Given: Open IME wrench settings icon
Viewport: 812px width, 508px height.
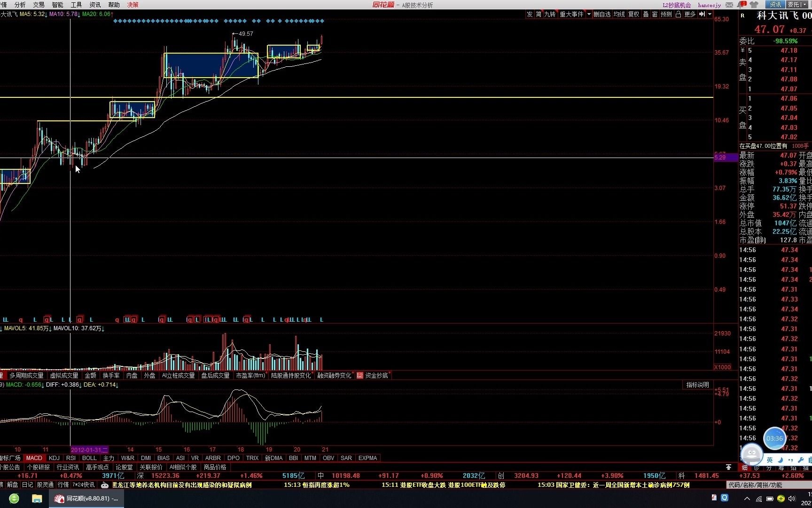Looking at the screenshot, I should click(800, 460).
